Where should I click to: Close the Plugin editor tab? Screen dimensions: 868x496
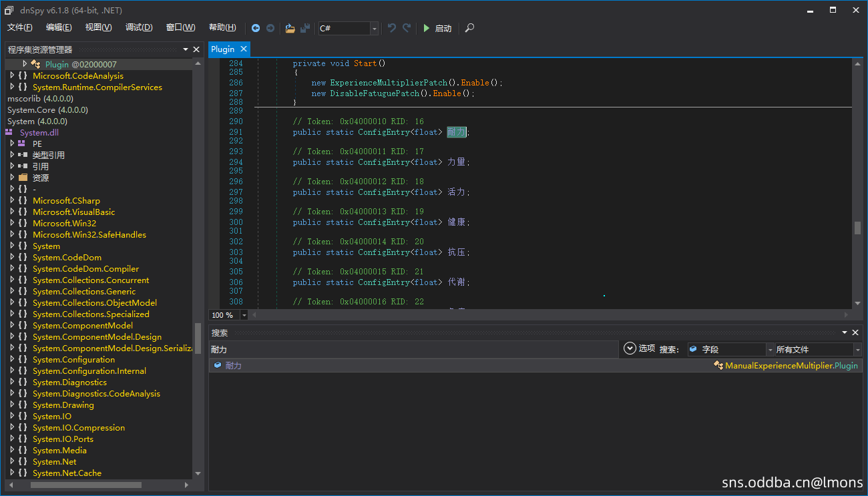244,49
